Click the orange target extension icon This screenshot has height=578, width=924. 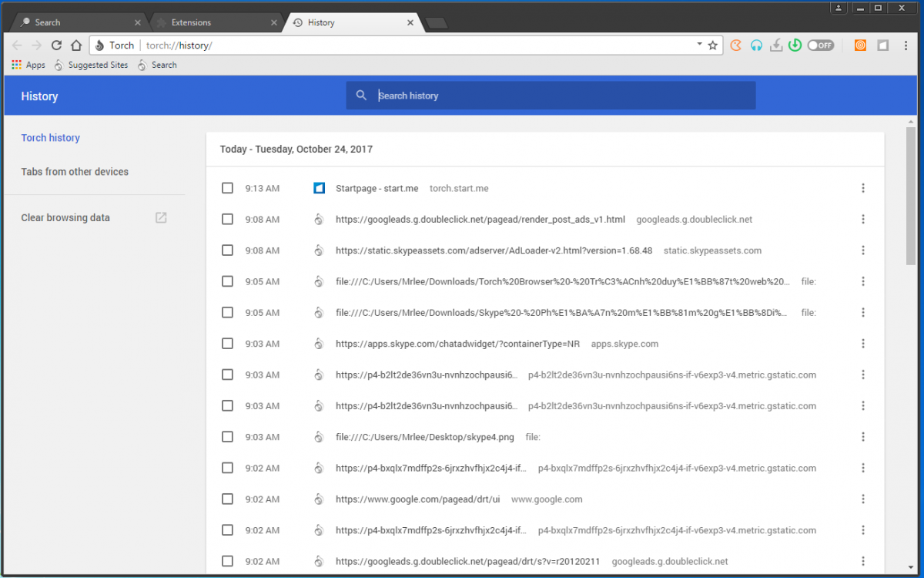coord(860,45)
